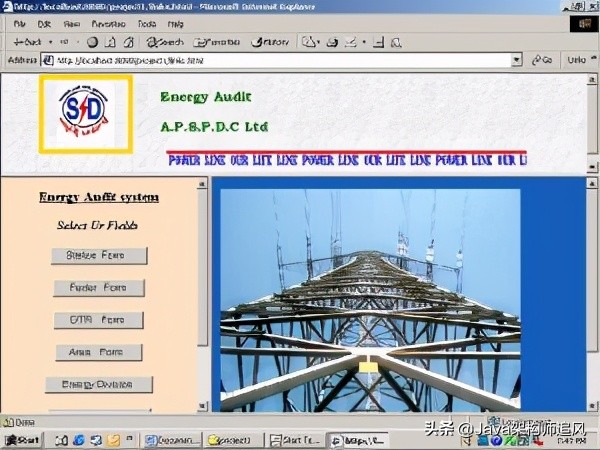Click the header frame scroll-down arrow

[x=592, y=167]
